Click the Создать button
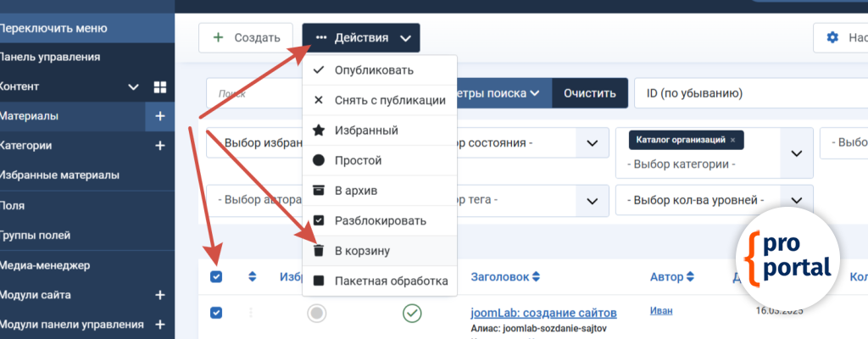Image resolution: width=868 pixels, height=339 pixels. (x=246, y=37)
